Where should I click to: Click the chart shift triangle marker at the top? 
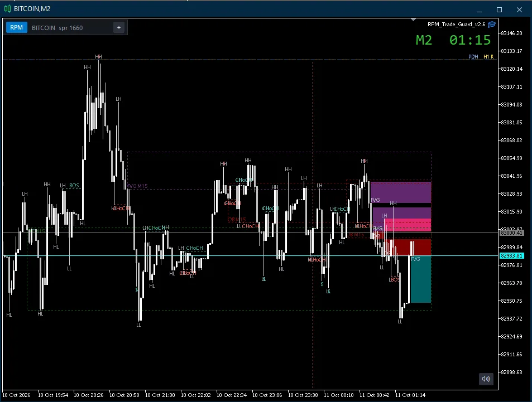413,20
